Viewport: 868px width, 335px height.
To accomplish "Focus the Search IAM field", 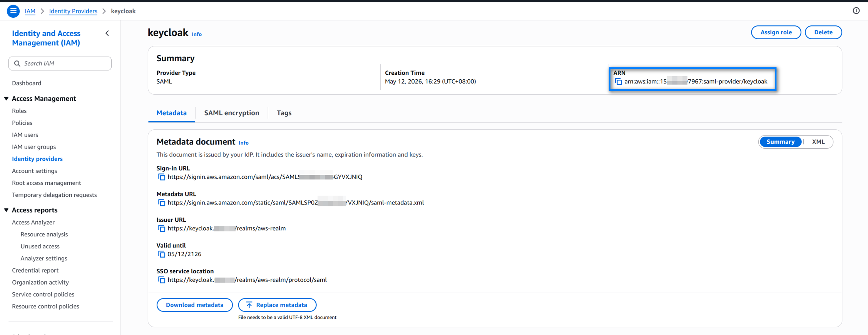I will click(x=60, y=64).
